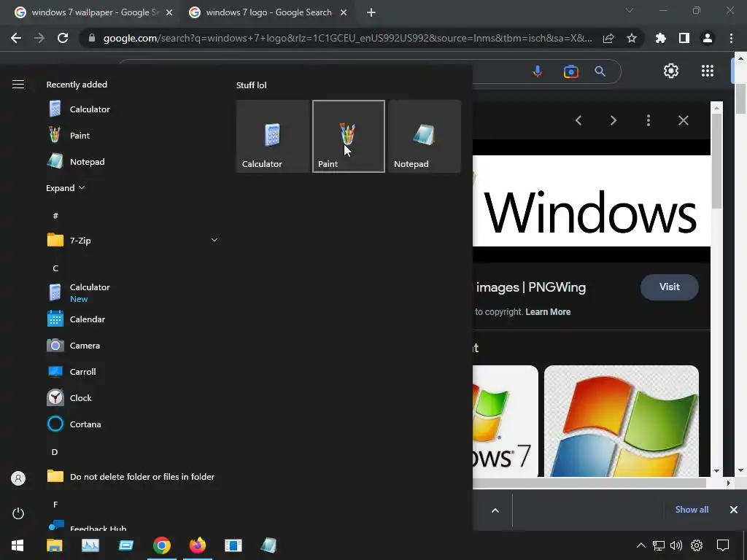The height and width of the screenshot is (560, 747).
Task: Click the Windows Start button
Action: point(18,545)
